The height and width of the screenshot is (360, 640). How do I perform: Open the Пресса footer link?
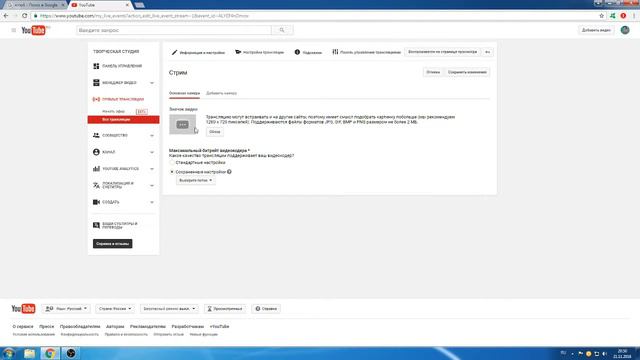tap(47, 327)
